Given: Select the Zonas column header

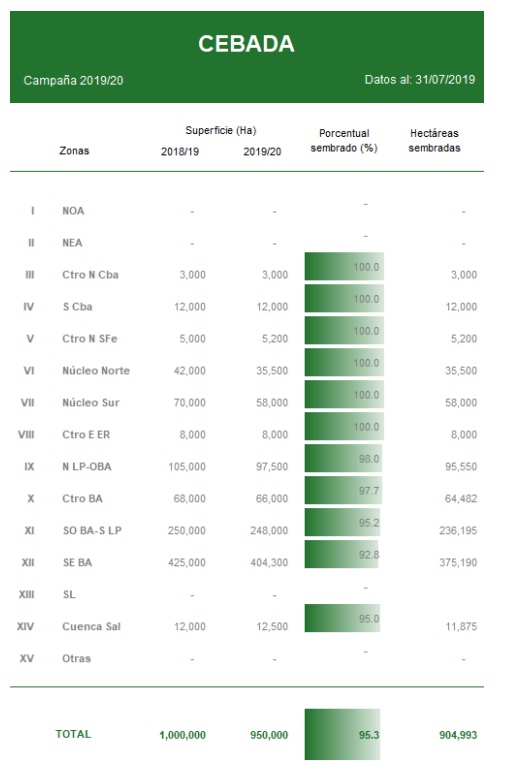Looking at the screenshot, I should [74, 151].
